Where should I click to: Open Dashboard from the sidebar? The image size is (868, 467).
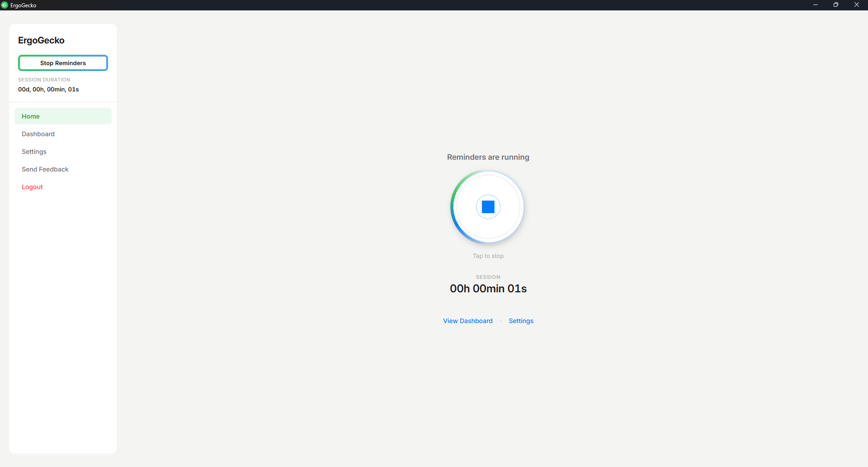coord(38,134)
